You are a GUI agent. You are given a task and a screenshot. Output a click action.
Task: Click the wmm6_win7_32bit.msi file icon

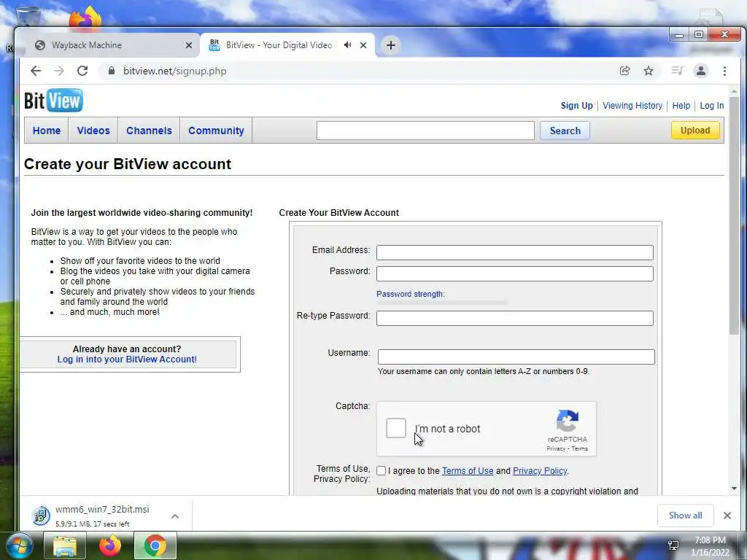coord(41,516)
